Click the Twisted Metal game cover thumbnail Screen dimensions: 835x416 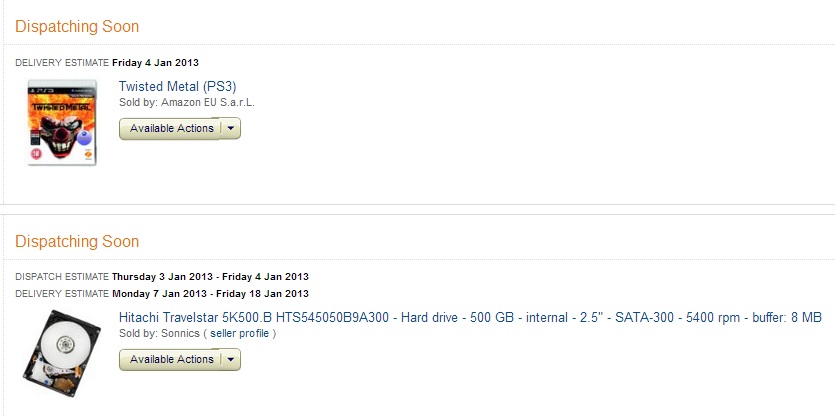tap(62, 122)
